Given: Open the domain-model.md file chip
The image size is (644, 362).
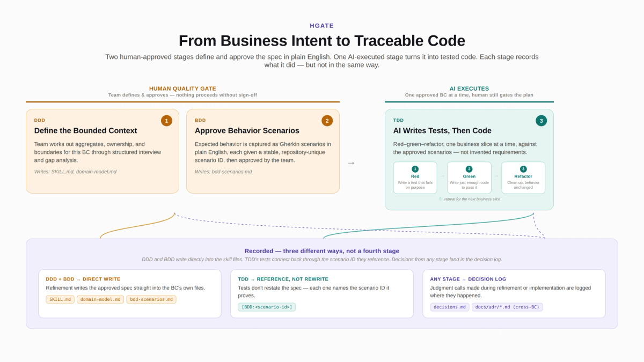Looking at the screenshot, I should [x=100, y=299].
